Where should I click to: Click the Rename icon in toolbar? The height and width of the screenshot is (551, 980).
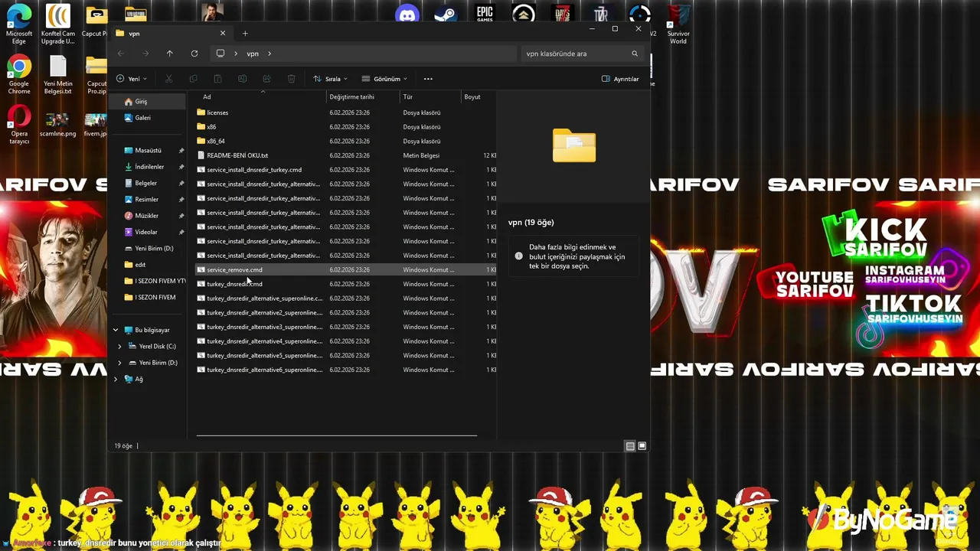tap(242, 79)
